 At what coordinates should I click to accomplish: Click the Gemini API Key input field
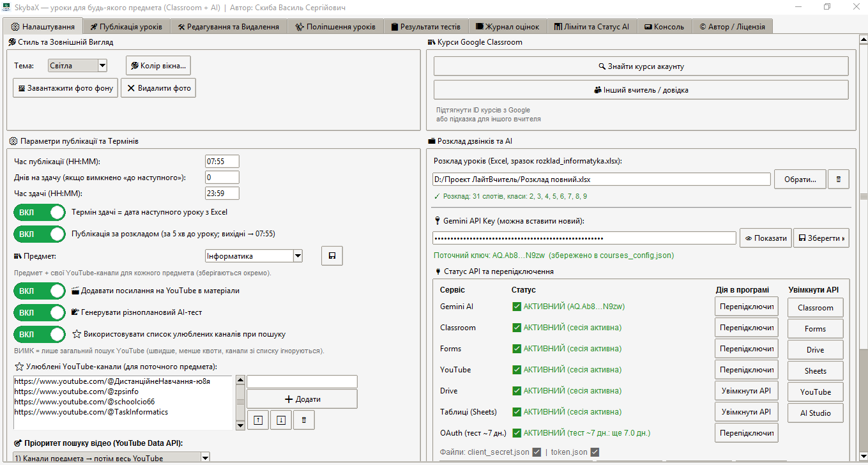coord(584,238)
